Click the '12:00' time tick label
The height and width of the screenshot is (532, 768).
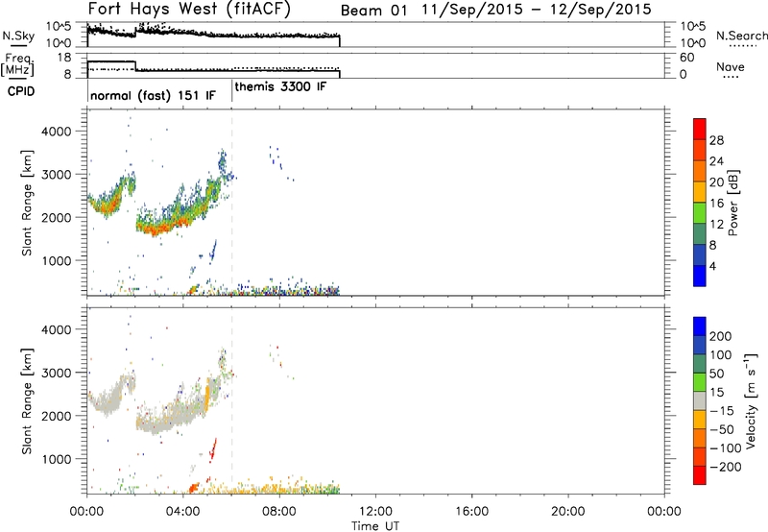pos(375,512)
